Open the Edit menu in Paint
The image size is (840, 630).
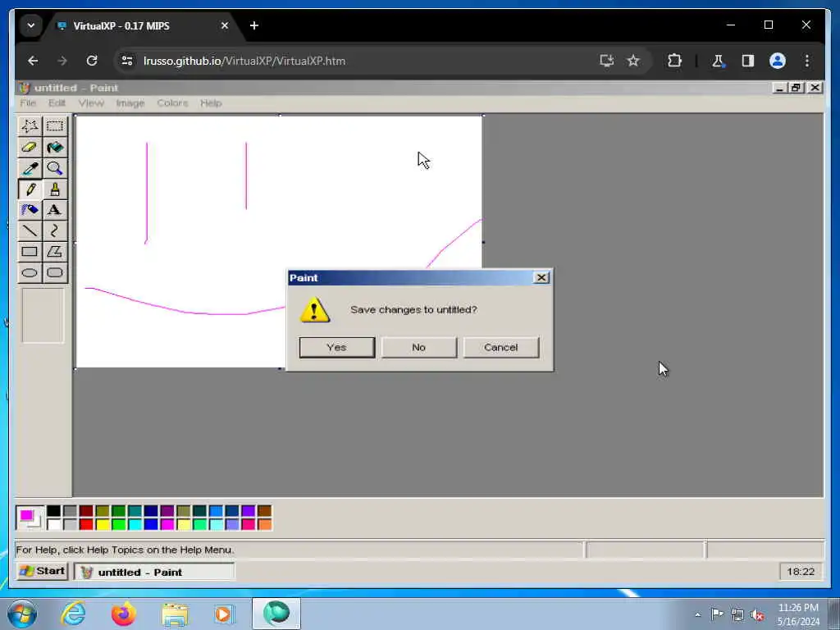click(57, 103)
